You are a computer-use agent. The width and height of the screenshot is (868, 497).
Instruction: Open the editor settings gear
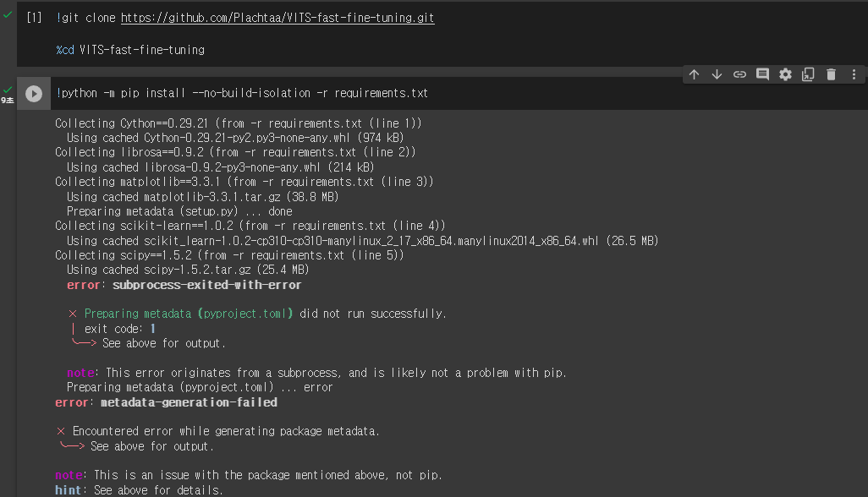[x=785, y=74]
